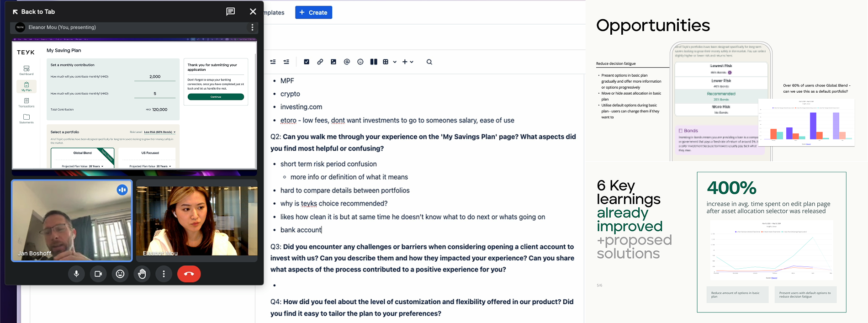Insert an image using the toolbar icon
868x323 pixels.
(333, 62)
